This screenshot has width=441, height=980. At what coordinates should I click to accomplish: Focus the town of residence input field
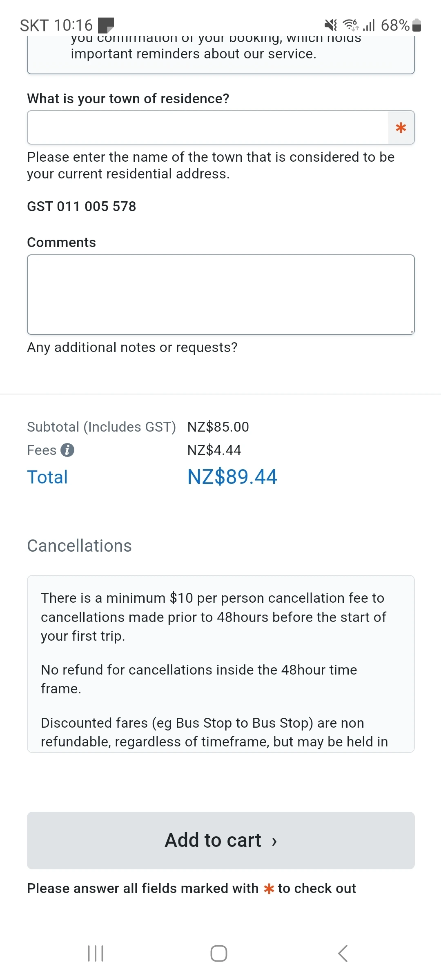coord(207,128)
